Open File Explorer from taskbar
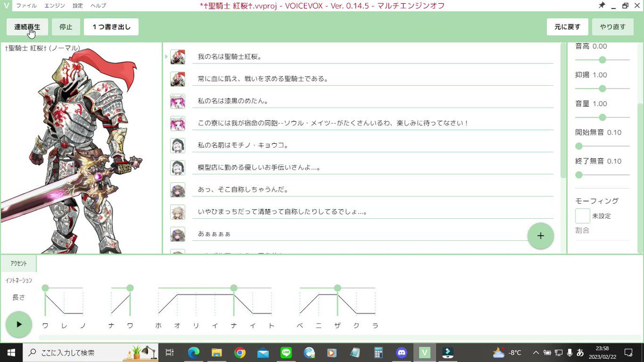The width and height of the screenshot is (644, 362). point(216,352)
